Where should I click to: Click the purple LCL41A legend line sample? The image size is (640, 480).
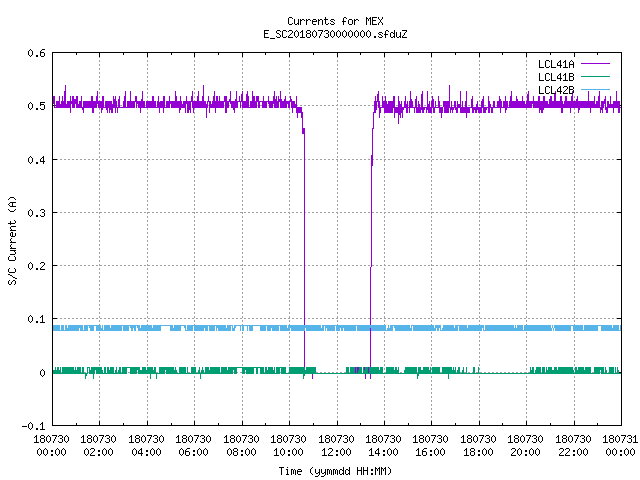tap(595, 64)
